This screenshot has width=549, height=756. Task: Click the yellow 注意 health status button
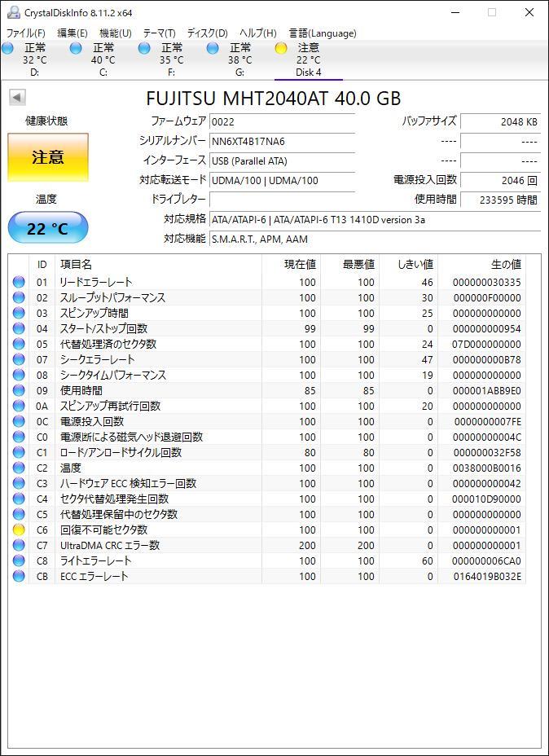click(x=48, y=157)
